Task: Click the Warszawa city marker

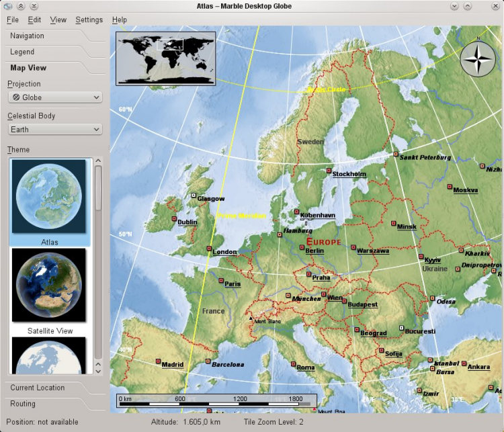Action: [x=353, y=247]
